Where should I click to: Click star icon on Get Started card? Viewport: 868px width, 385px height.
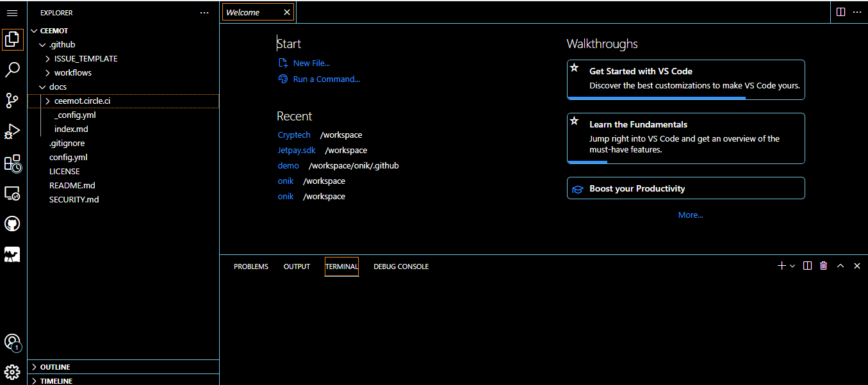575,68
